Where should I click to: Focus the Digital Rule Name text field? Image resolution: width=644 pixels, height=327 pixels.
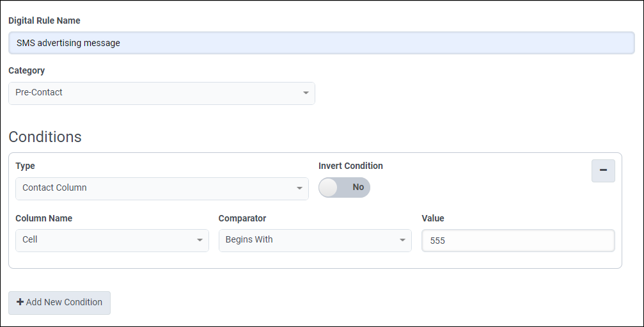click(321, 43)
